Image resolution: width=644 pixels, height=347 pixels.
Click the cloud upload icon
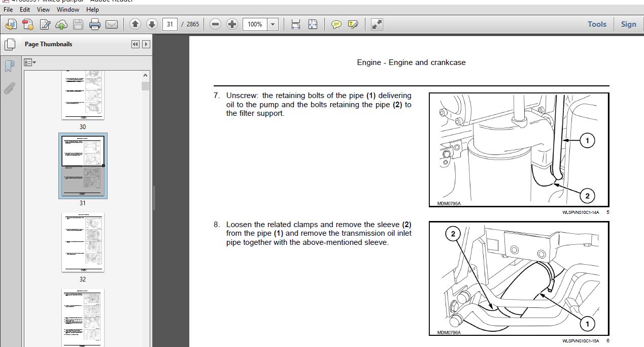pyautogui.click(x=61, y=24)
